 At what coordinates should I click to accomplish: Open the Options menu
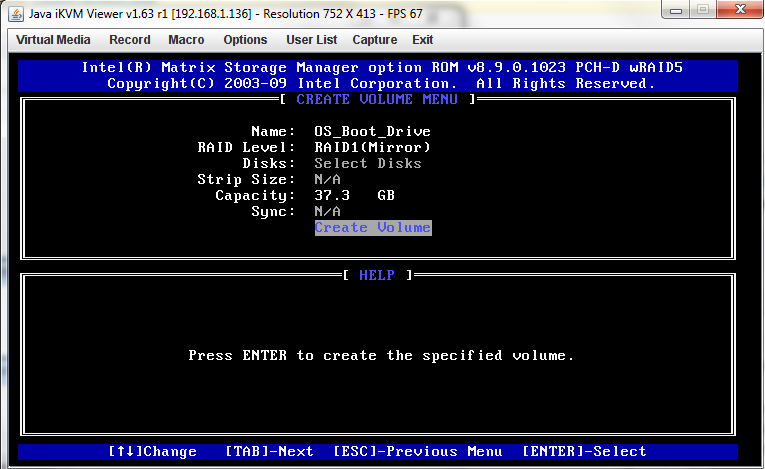click(245, 40)
